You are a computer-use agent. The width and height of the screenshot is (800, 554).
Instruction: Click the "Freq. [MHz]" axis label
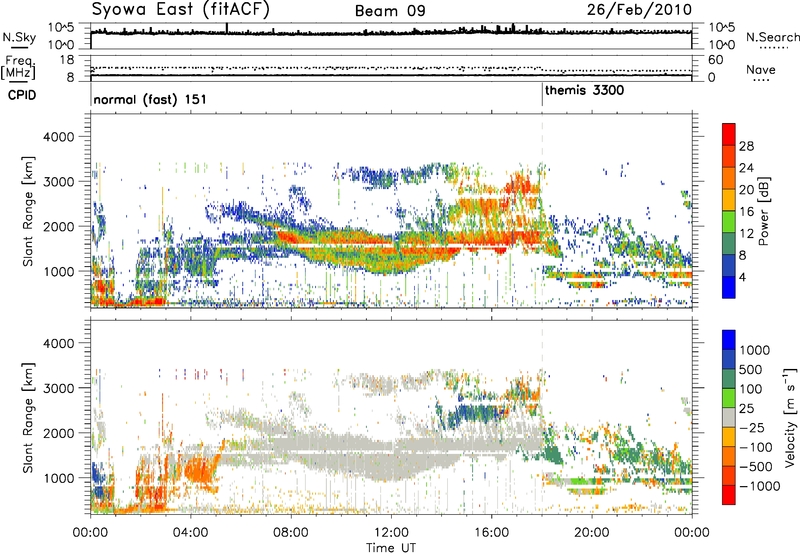(x=18, y=67)
